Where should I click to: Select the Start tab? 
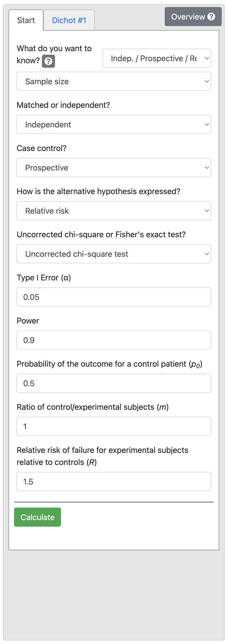pyautogui.click(x=26, y=20)
